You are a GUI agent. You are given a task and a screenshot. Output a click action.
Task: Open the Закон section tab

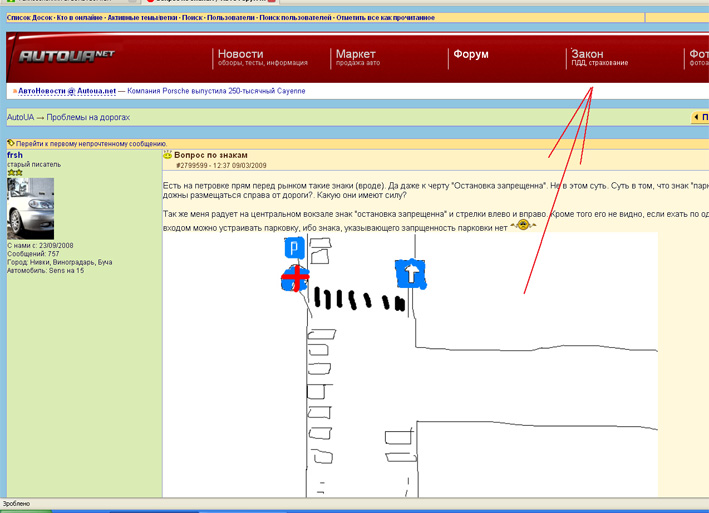click(587, 54)
